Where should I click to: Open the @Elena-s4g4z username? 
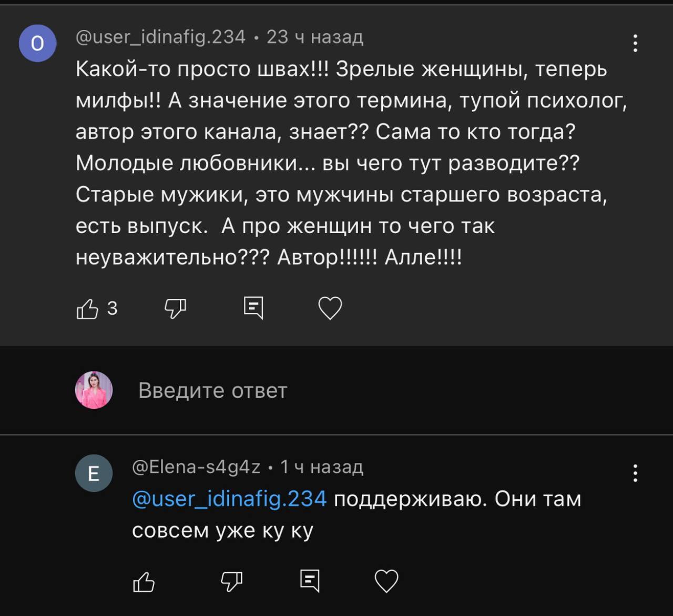click(196, 467)
